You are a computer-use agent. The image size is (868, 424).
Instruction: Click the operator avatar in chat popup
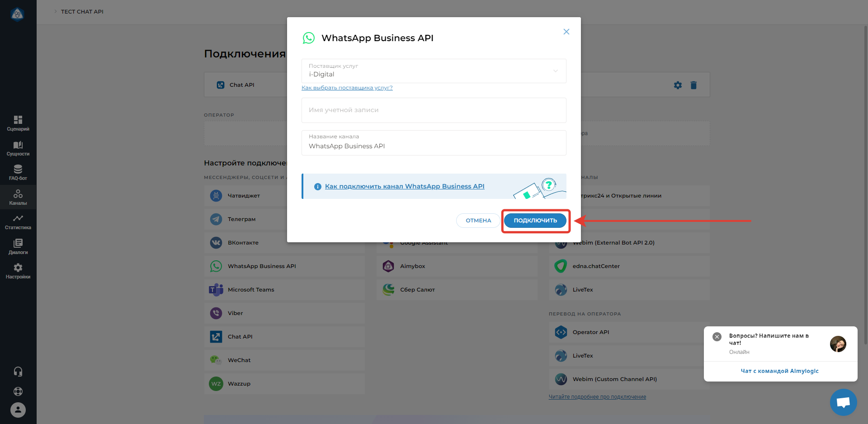(x=838, y=344)
